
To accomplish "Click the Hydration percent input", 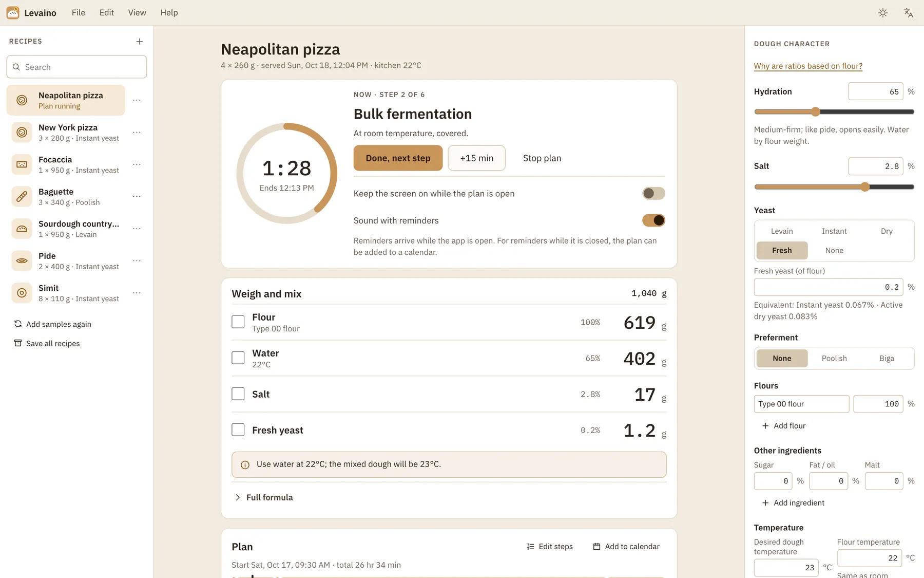I will click(876, 91).
